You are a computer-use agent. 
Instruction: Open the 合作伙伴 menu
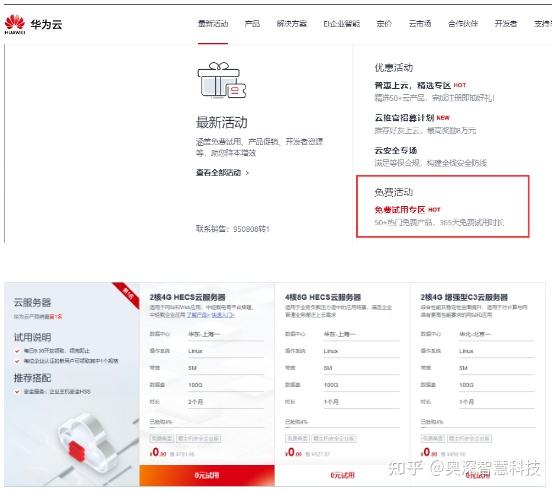463,24
